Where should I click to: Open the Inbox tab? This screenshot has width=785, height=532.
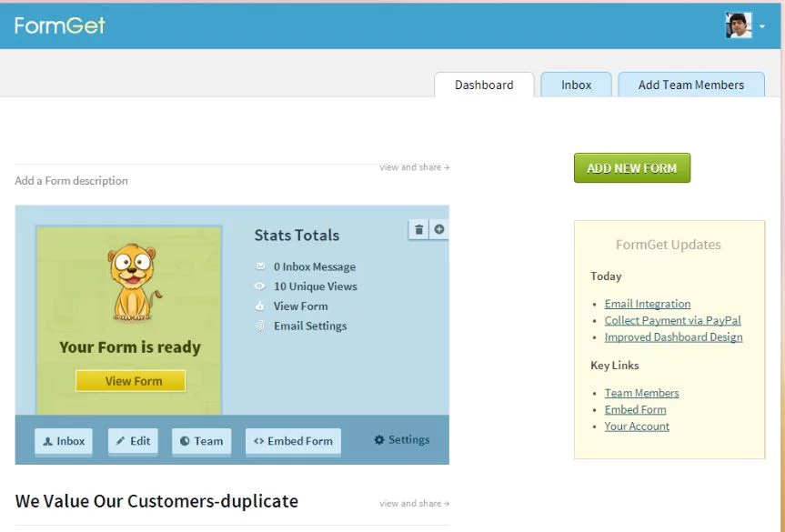tap(576, 85)
